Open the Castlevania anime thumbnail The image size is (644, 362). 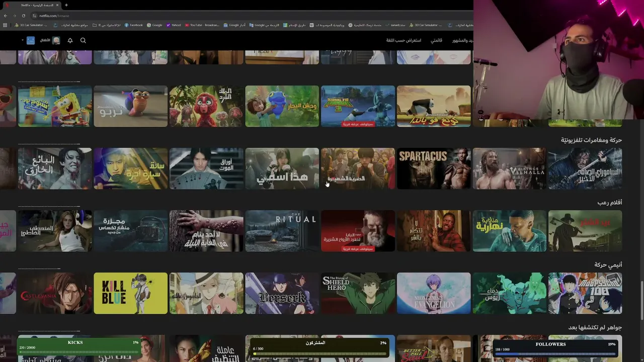pyautogui.click(x=55, y=293)
